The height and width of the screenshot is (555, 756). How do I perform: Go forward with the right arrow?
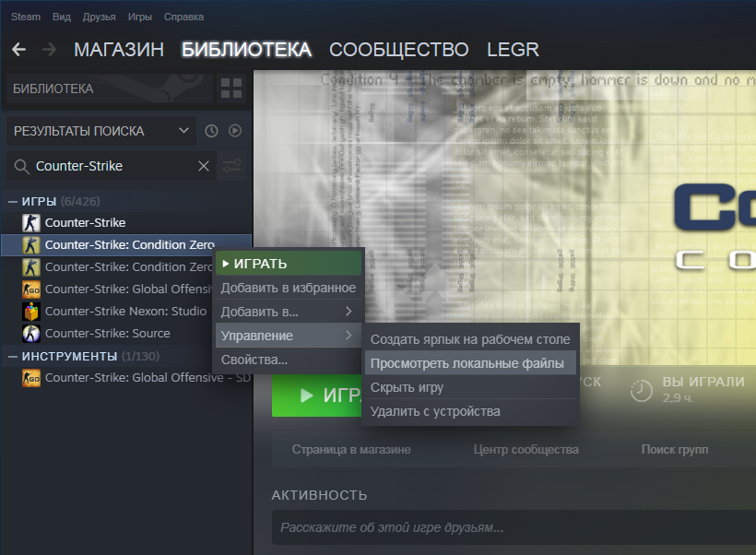click(49, 49)
